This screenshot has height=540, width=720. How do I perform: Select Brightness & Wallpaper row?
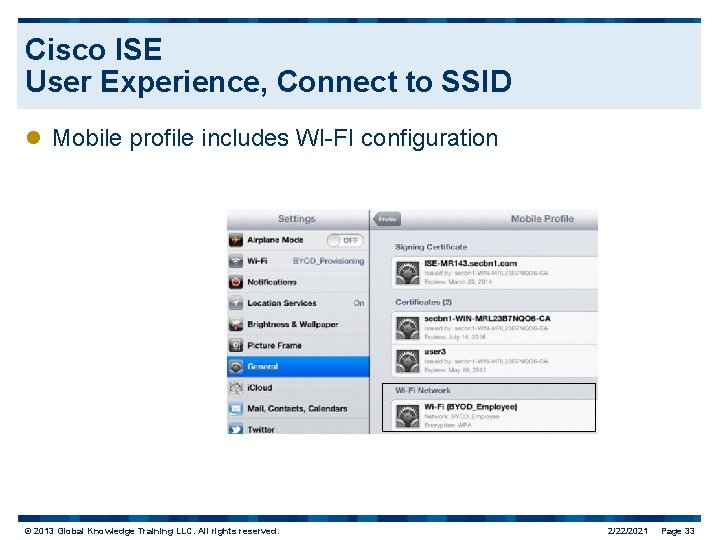[298, 324]
